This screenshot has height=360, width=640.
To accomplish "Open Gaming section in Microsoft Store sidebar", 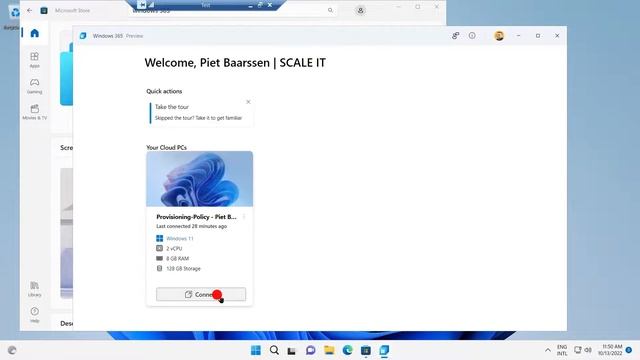I will pos(35,86).
